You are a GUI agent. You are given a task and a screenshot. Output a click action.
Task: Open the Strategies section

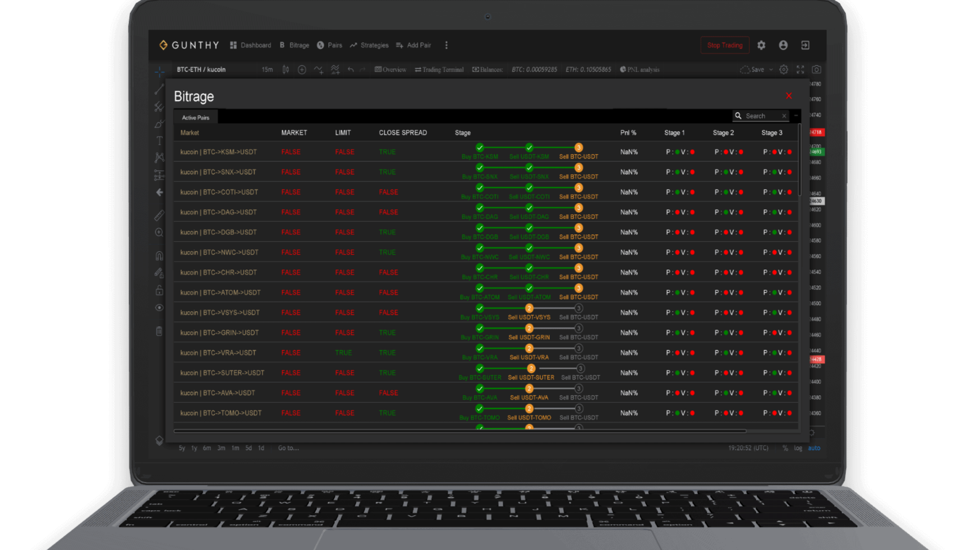tap(369, 45)
